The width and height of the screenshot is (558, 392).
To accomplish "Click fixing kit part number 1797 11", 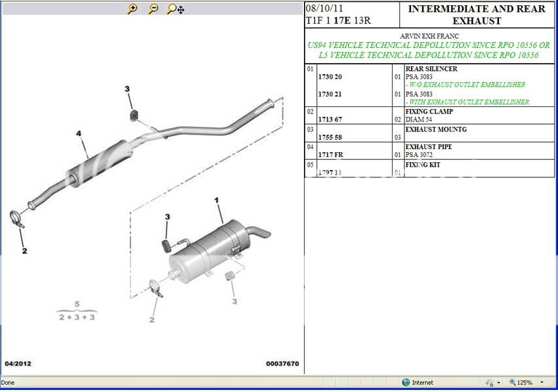I will pyautogui.click(x=330, y=173).
